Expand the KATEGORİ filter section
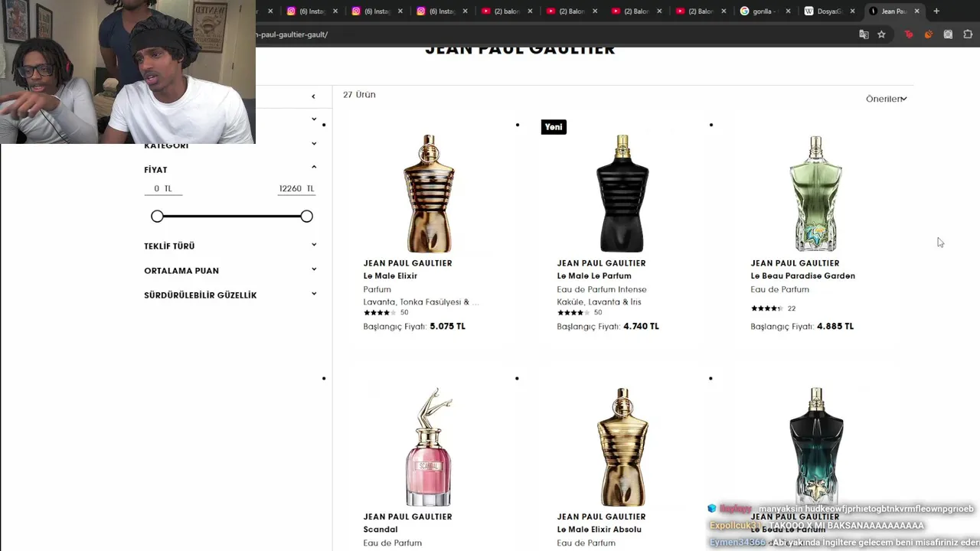Screen dimensions: 980x551 (314, 144)
